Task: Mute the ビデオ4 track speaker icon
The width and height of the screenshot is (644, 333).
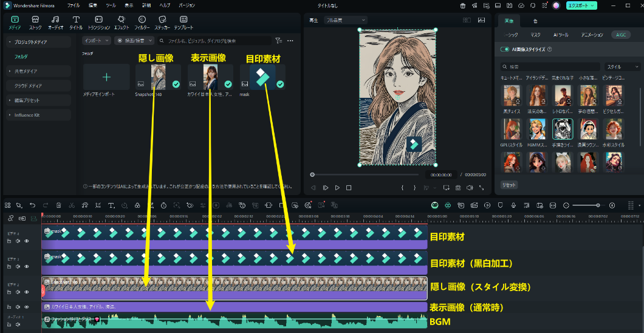Action: (18, 241)
